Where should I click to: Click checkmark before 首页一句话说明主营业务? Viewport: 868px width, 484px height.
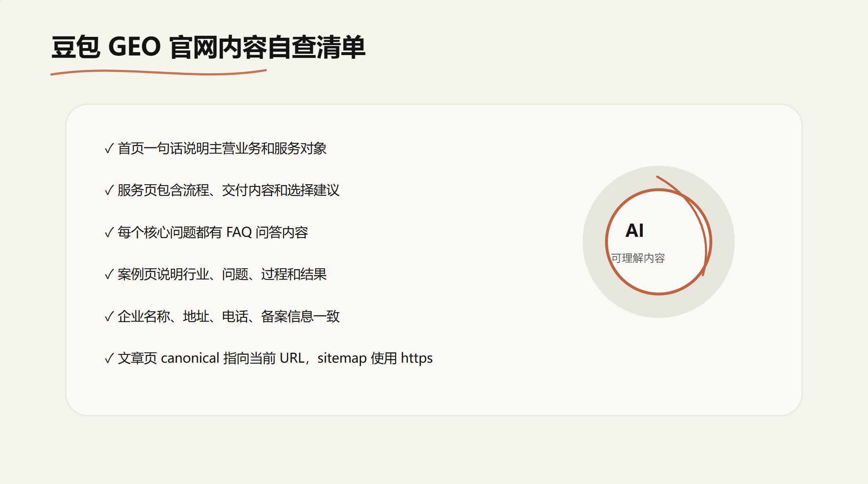pyautogui.click(x=109, y=148)
